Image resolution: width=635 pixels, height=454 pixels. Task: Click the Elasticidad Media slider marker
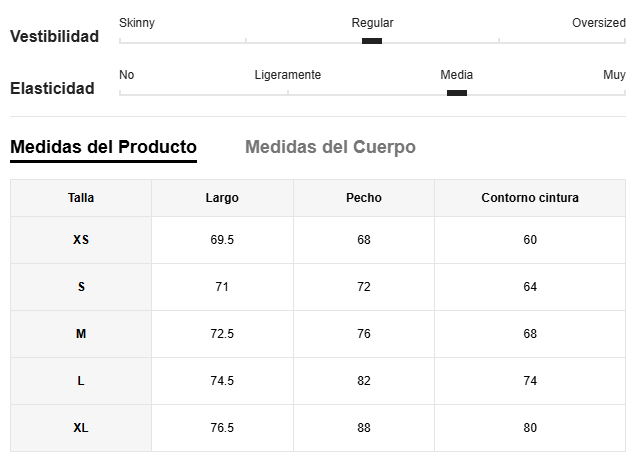coord(457,93)
